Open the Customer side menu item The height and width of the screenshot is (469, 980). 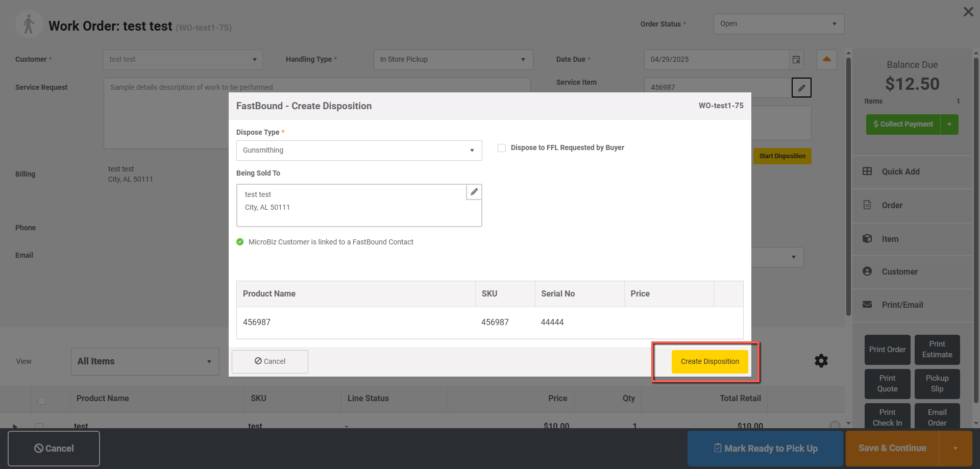tap(913, 271)
